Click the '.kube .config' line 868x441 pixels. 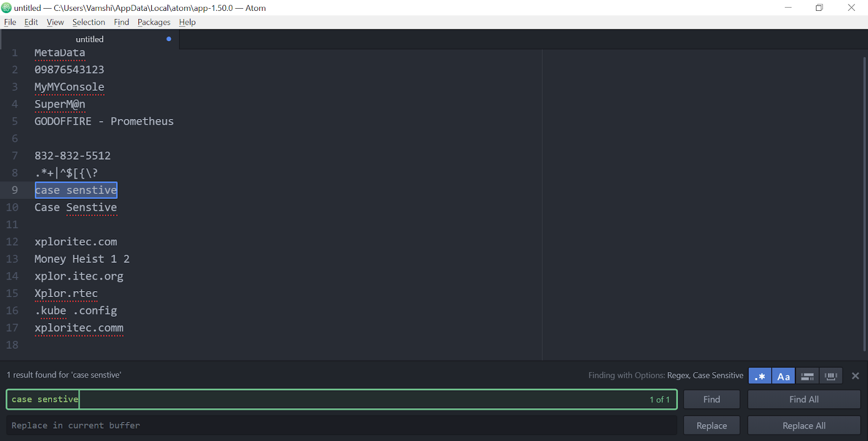[76, 311]
